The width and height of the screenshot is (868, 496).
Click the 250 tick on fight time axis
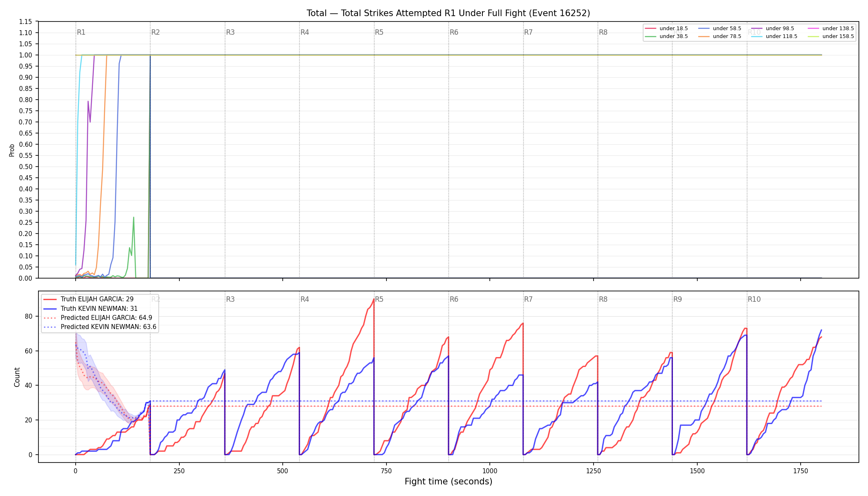click(x=179, y=471)
